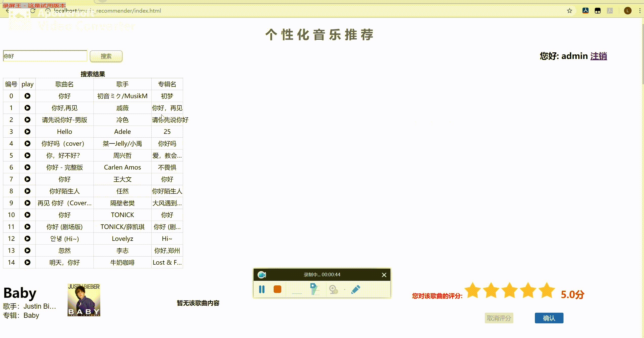Click the 搜索 search button

click(x=106, y=56)
